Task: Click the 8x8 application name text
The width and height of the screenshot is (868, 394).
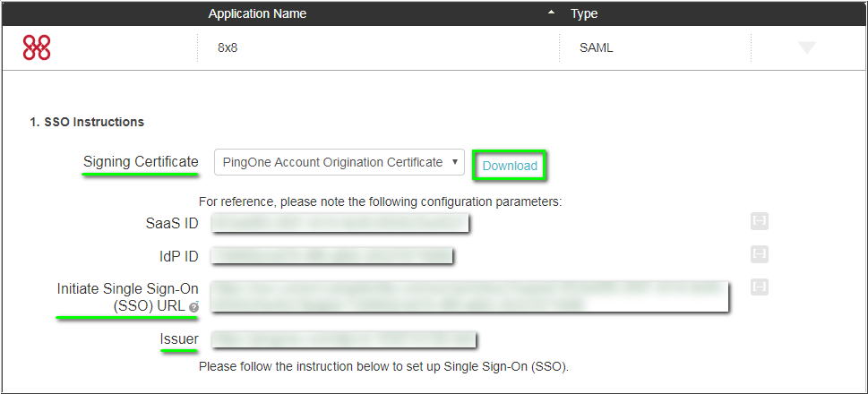Action: 228,48
